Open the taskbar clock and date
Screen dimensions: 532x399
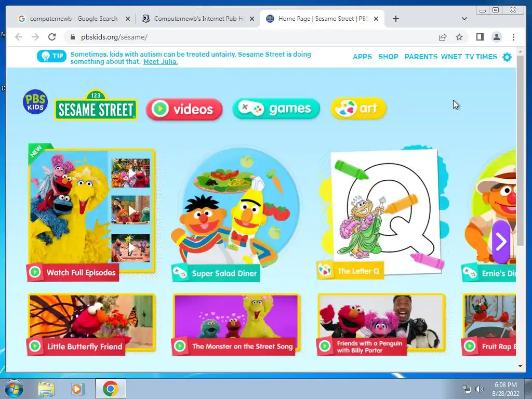click(x=506, y=389)
